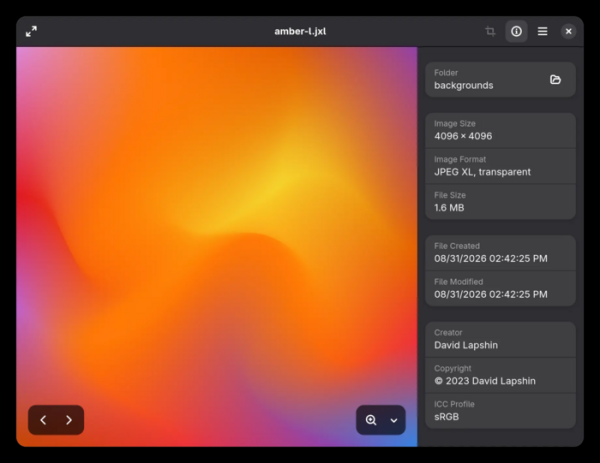Open the backgrounds folder icon
Screen dimensions: 600x463
click(x=555, y=80)
